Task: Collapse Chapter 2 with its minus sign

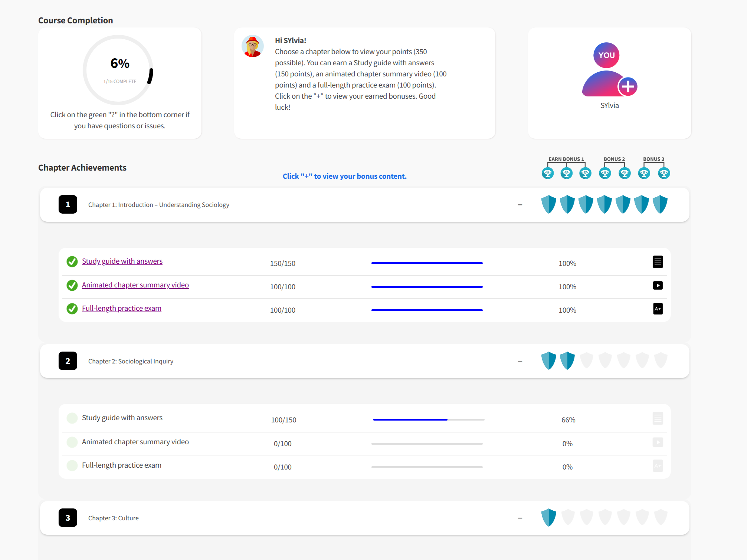Action: pos(520,361)
